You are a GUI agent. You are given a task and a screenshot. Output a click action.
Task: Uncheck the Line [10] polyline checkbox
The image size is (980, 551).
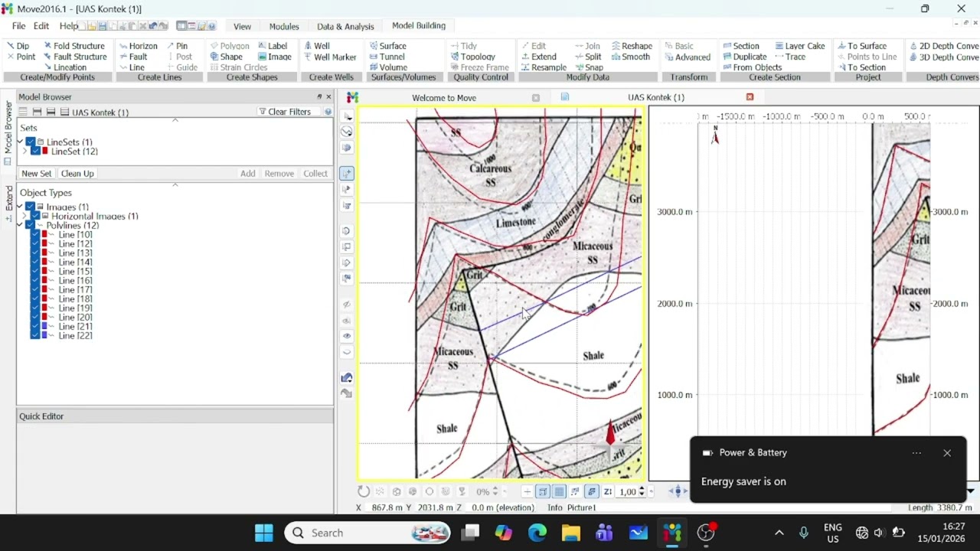click(34, 235)
